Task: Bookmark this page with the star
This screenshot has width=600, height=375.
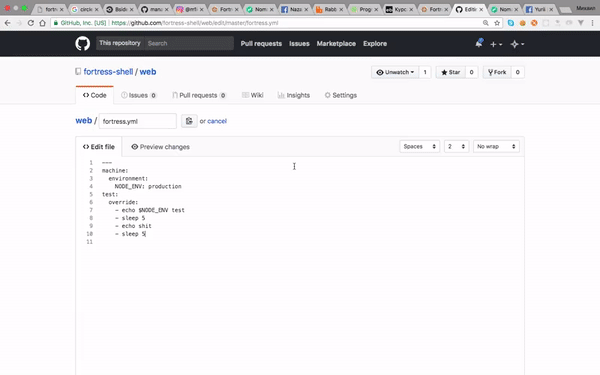Action: click(x=497, y=23)
